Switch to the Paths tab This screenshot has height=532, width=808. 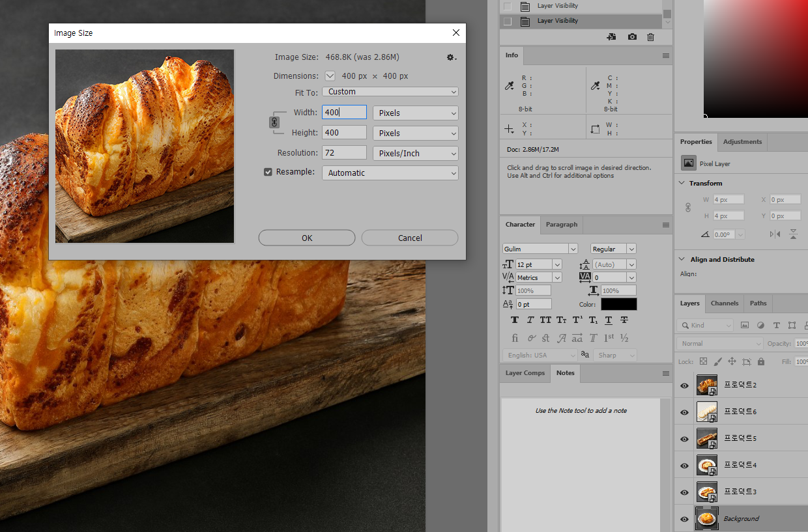pos(758,303)
